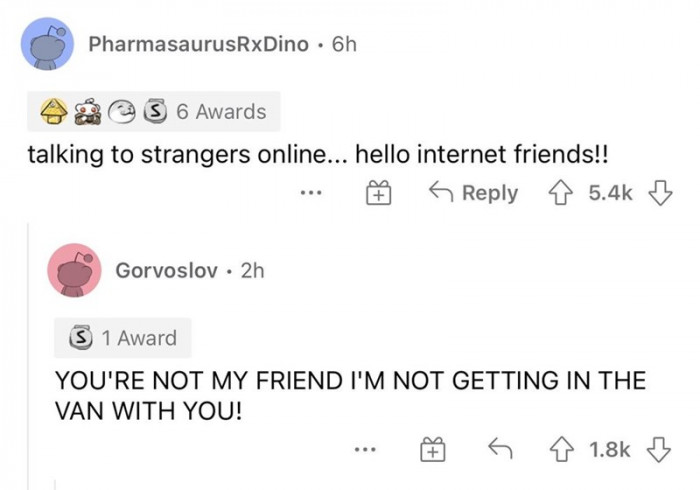Screen dimensions: 700x490
Task: View the 6 Awards badge list
Action: point(220,112)
